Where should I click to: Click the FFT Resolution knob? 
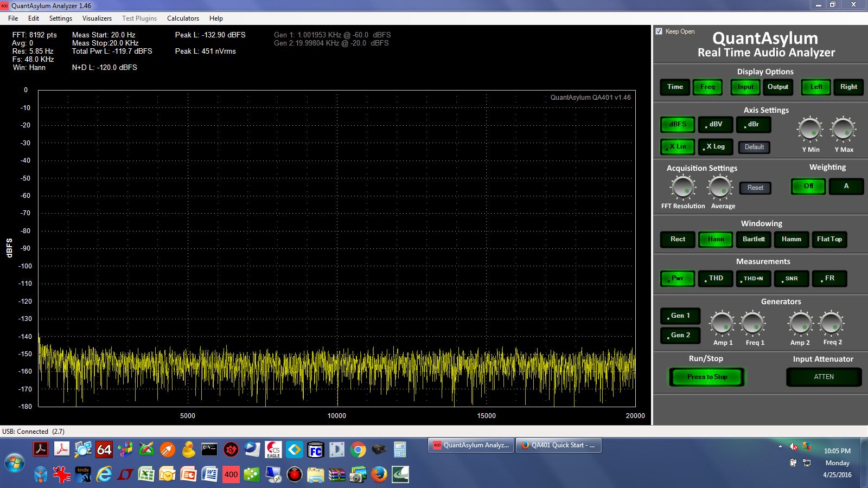click(683, 188)
